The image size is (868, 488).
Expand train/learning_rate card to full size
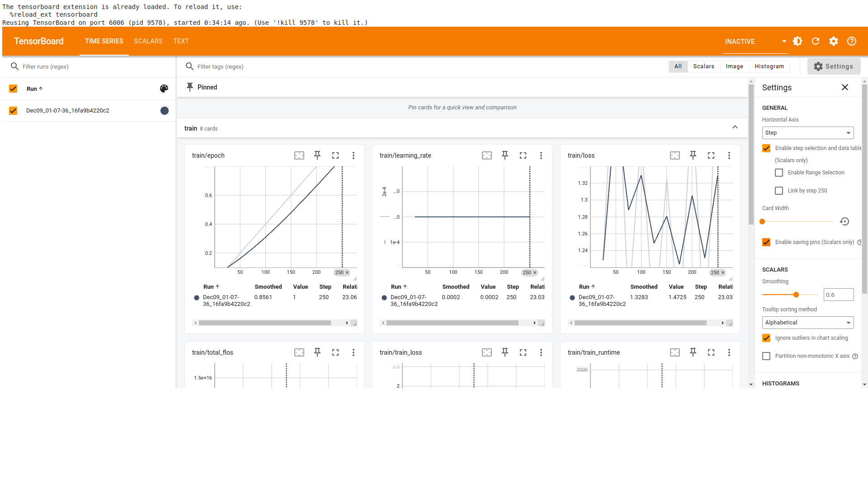(x=523, y=155)
